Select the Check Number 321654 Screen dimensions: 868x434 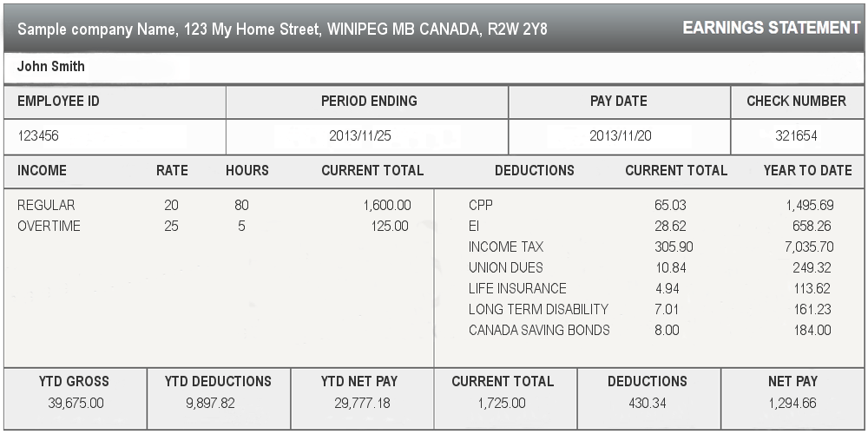[x=796, y=135]
